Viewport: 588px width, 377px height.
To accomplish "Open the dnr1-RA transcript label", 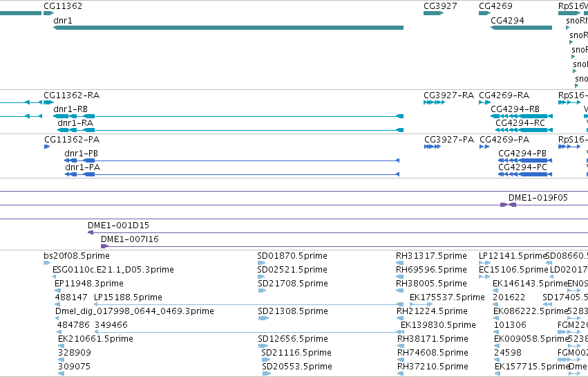I will pos(75,123).
